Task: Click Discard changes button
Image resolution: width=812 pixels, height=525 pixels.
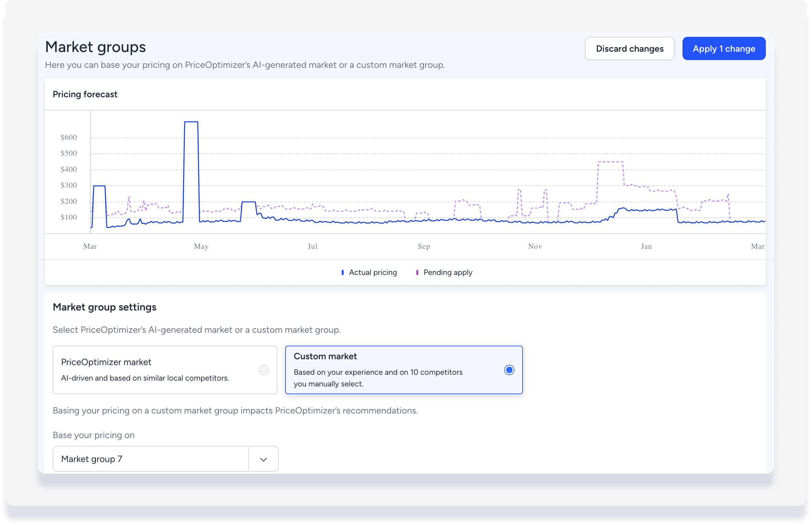Action: click(x=630, y=49)
